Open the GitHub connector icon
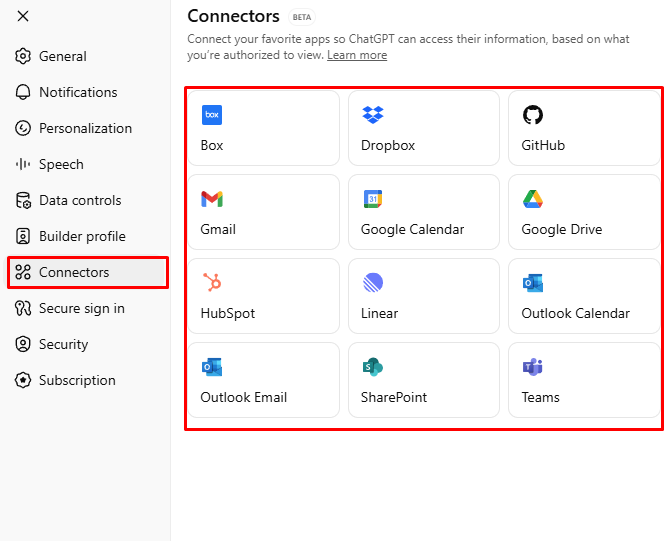672x541 pixels. [x=533, y=115]
